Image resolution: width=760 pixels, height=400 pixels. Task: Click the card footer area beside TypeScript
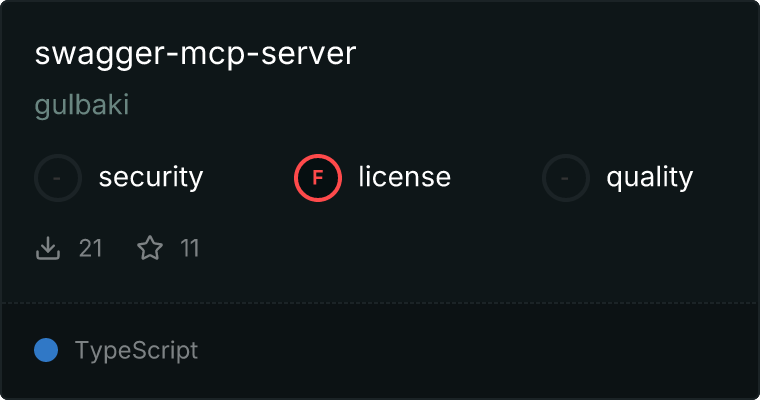pos(477,351)
